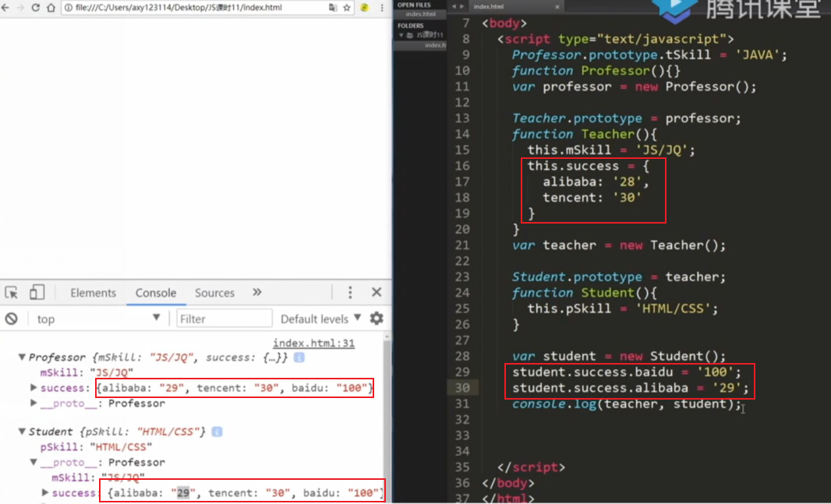Switch to the Elements tab
831x504 pixels.
[x=94, y=293]
